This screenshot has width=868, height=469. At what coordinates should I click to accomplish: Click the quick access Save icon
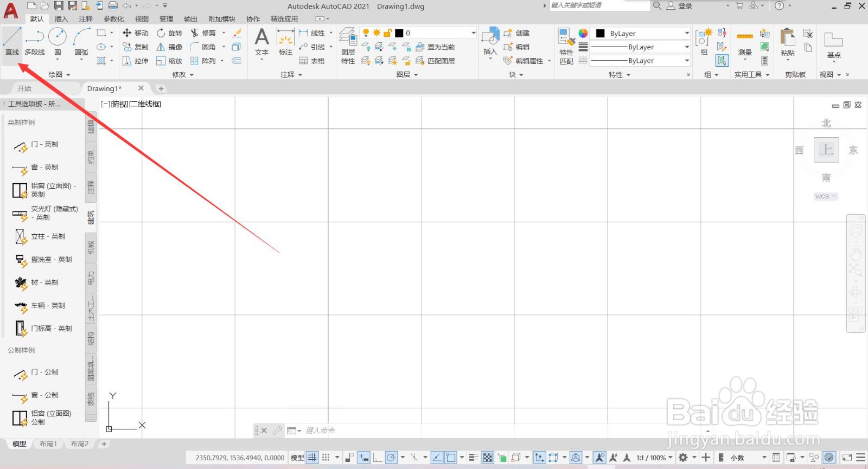[59, 6]
